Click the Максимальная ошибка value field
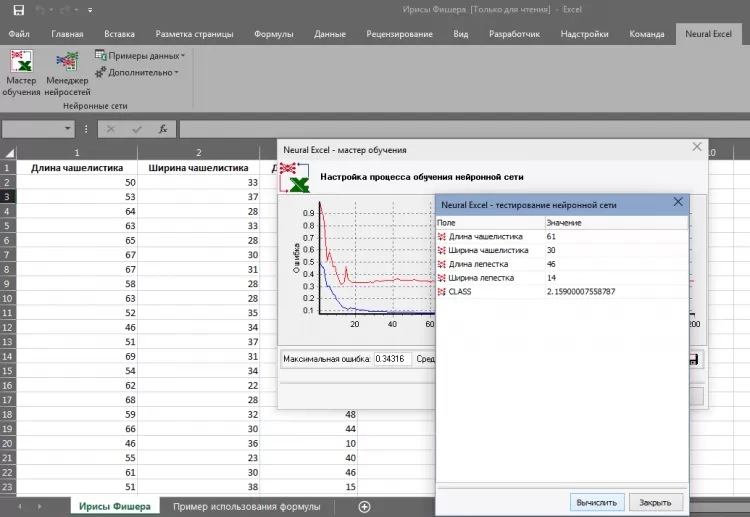The height and width of the screenshot is (517, 750). (392, 359)
